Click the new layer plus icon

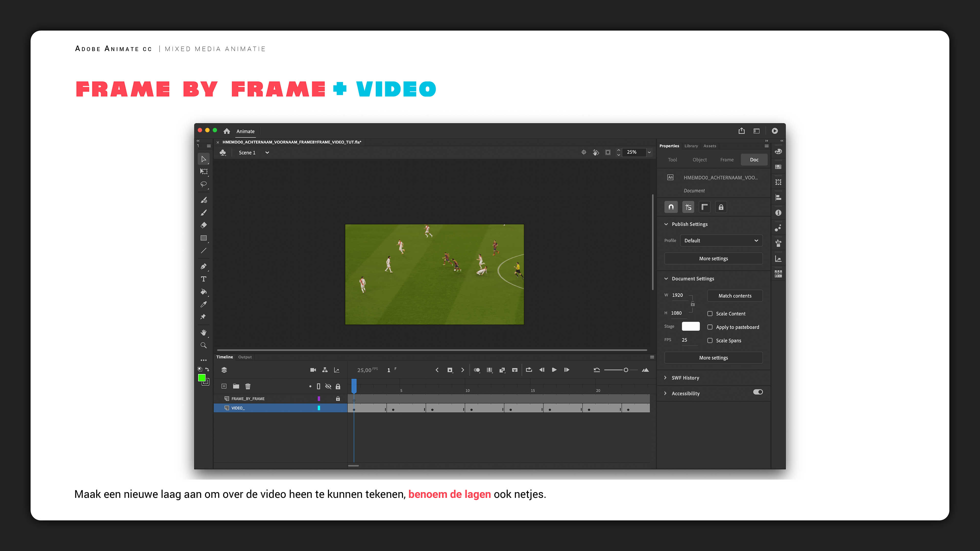pos(224,386)
